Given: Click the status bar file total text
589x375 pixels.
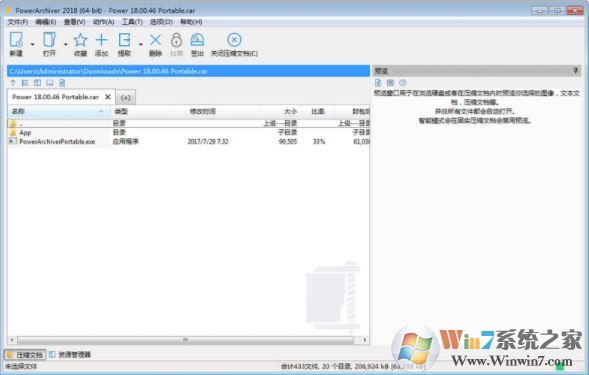Looking at the screenshot, I should (x=352, y=366).
